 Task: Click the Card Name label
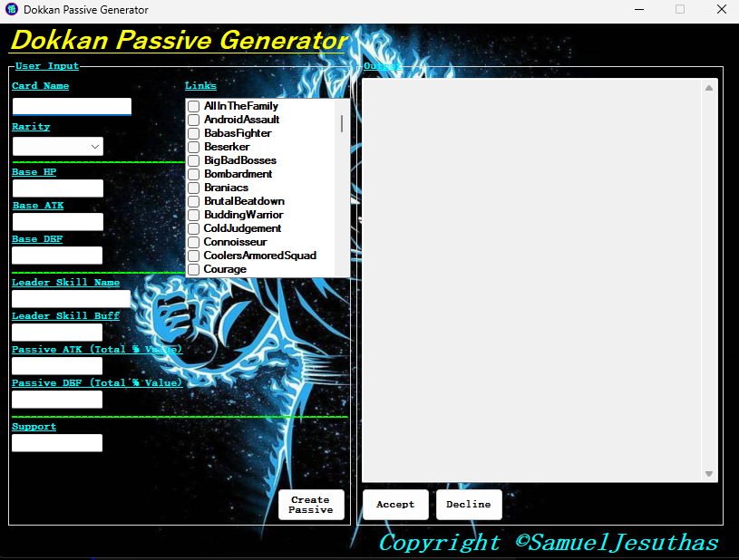pyautogui.click(x=41, y=86)
